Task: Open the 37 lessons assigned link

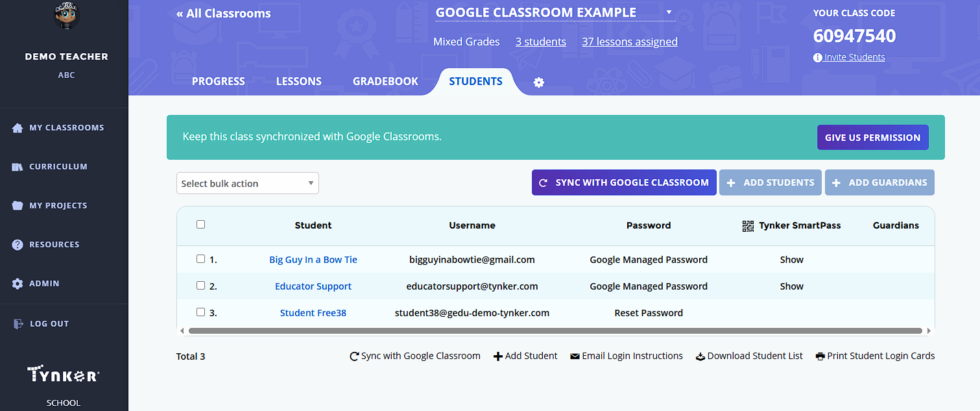Action: point(630,42)
